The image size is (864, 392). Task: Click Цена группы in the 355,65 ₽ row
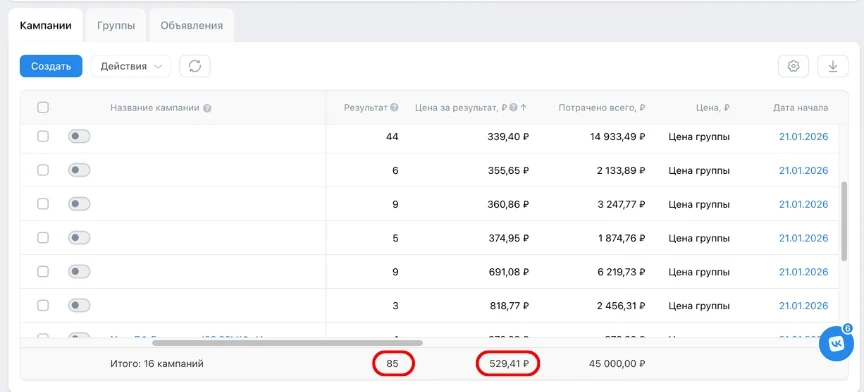point(699,171)
